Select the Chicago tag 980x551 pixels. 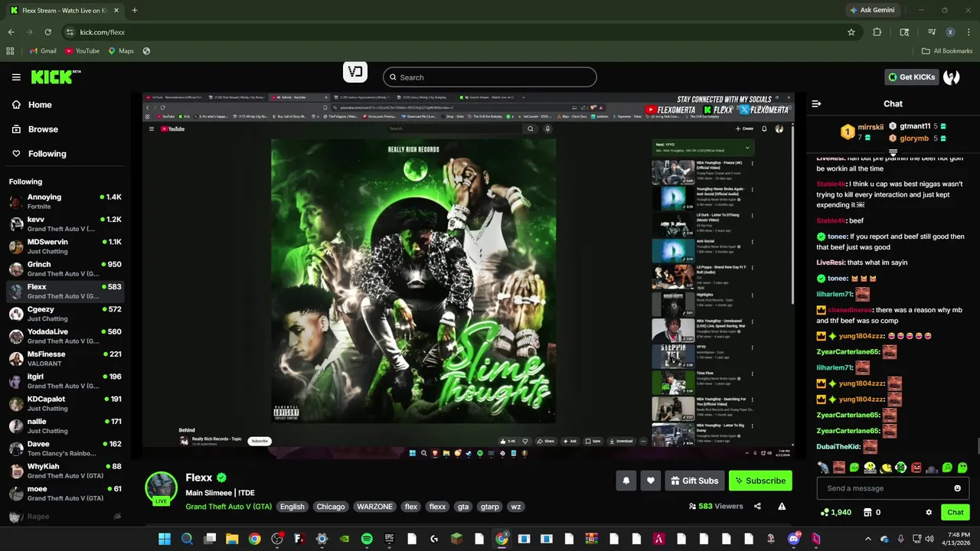[331, 507]
